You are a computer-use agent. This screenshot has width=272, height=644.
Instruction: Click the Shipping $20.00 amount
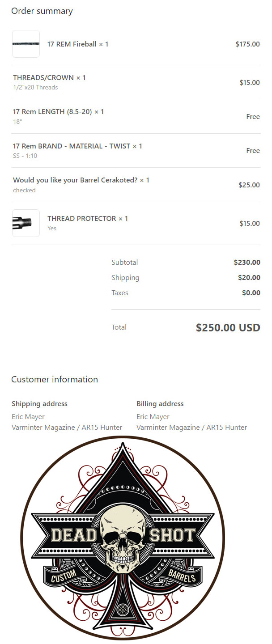click(249, 278)
